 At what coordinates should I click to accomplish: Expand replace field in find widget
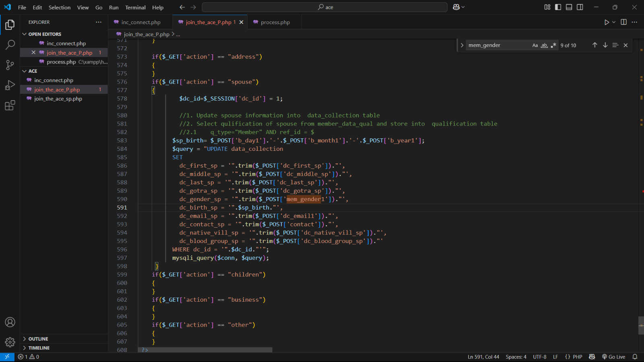[462, 45]
